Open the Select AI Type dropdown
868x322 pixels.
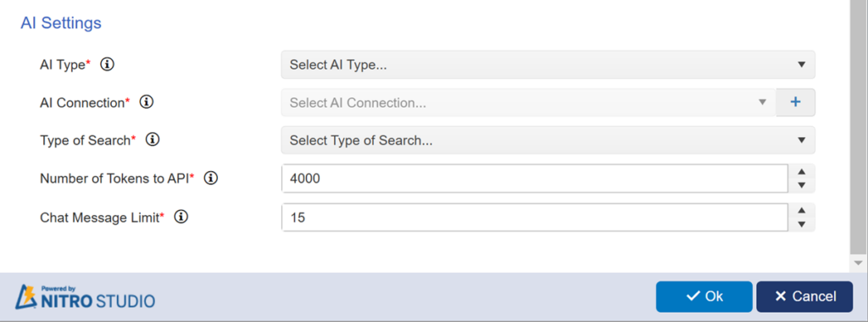[x=548, y=64]
